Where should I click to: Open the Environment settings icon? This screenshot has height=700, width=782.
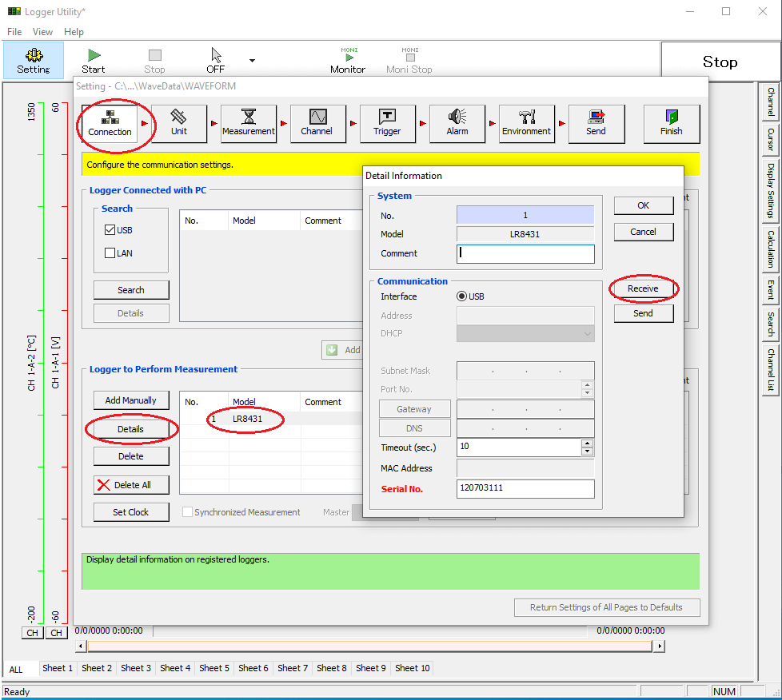(x=527, y=124)
